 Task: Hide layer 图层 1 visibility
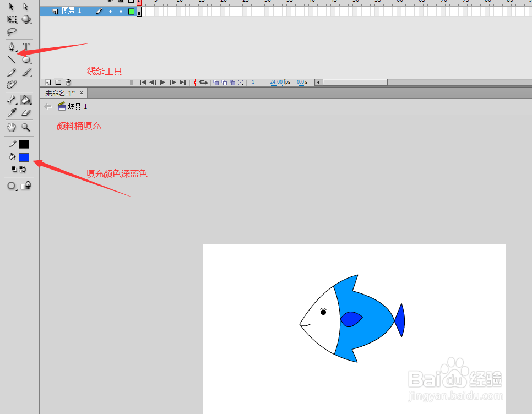pyautogui.click(x=110, y=10)
